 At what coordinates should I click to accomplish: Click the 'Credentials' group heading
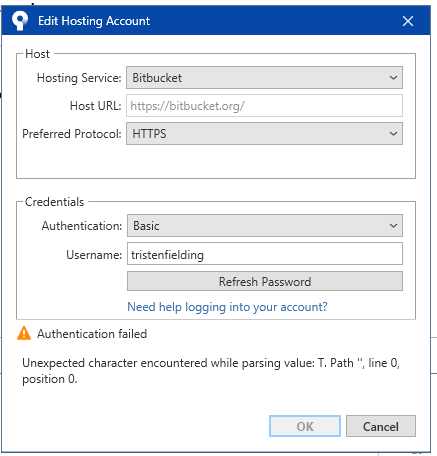[x=54, y=202]
